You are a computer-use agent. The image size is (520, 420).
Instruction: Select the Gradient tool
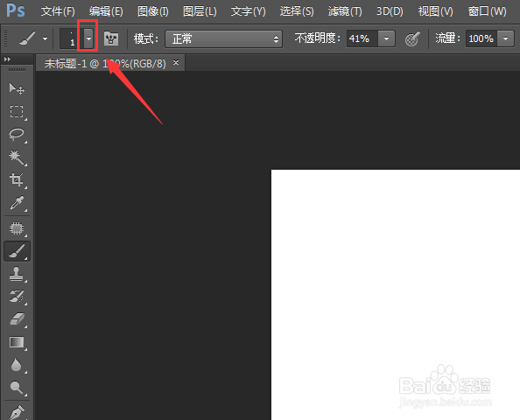(17, 342)
